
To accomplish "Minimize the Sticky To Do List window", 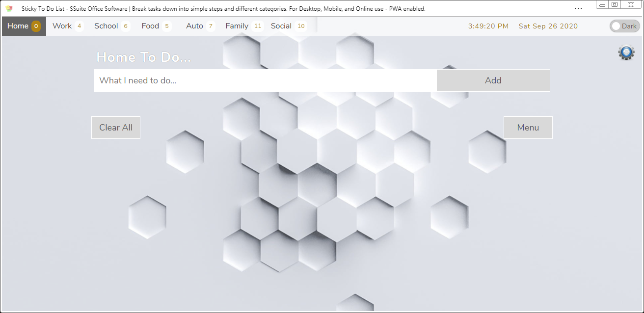I will [x=602, y=5].
